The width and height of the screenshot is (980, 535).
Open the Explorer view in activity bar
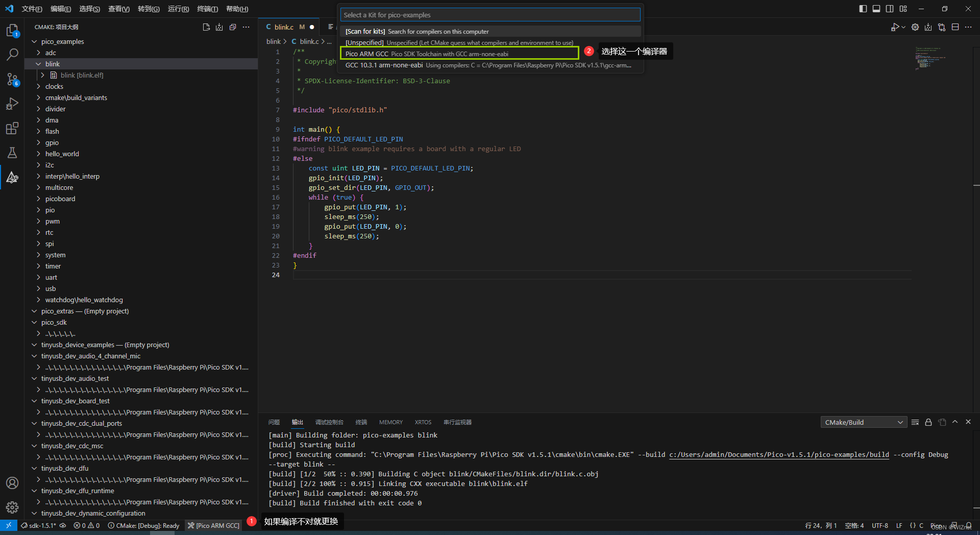[x=12, y=31]
